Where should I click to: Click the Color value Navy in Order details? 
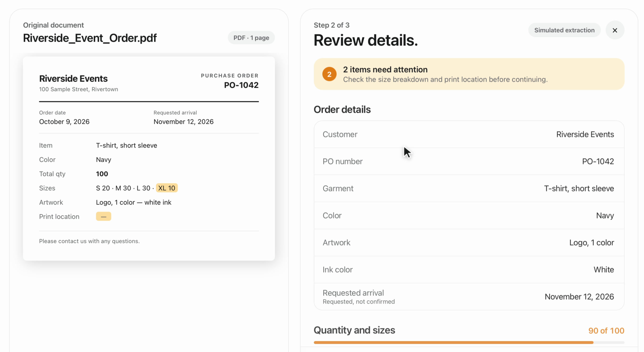[605, 216]
